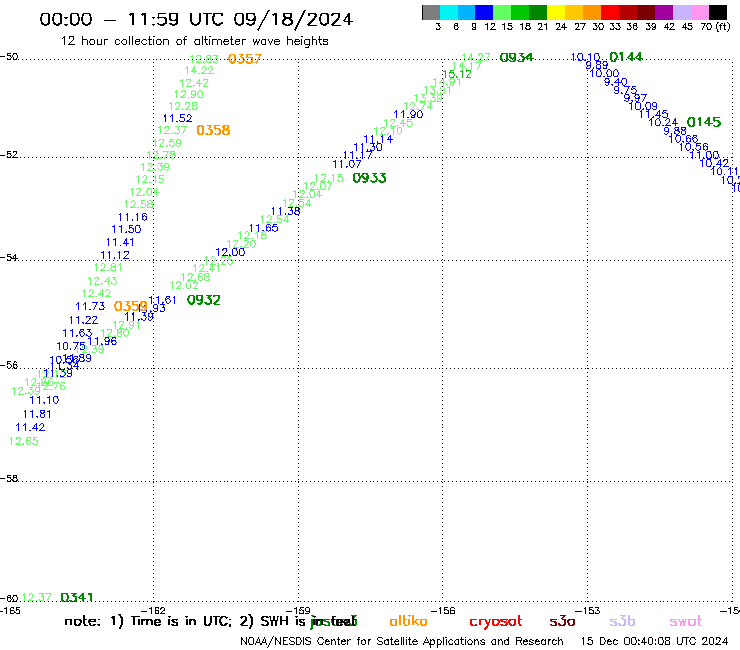
Task: Click the orange altika time label 0357
Action: 244,59
